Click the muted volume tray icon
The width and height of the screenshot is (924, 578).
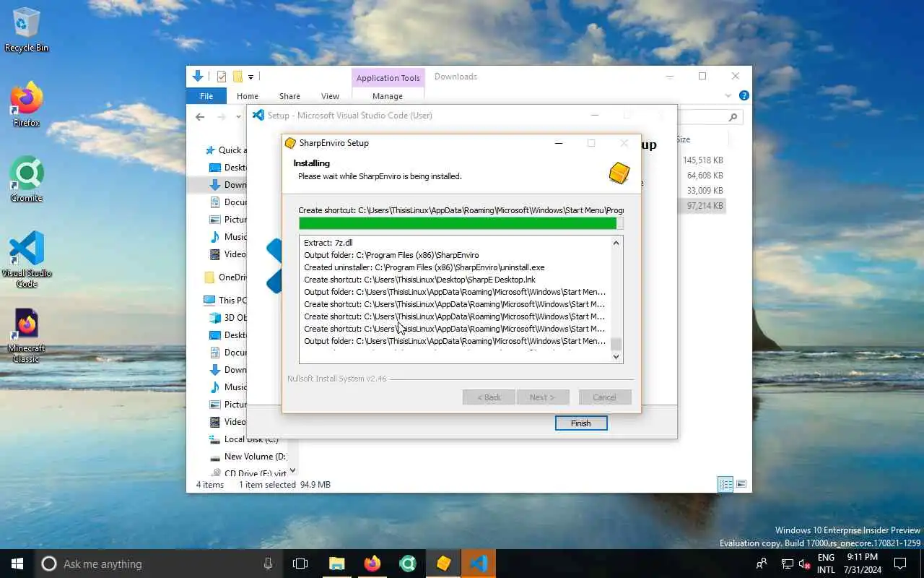[805, 564]
